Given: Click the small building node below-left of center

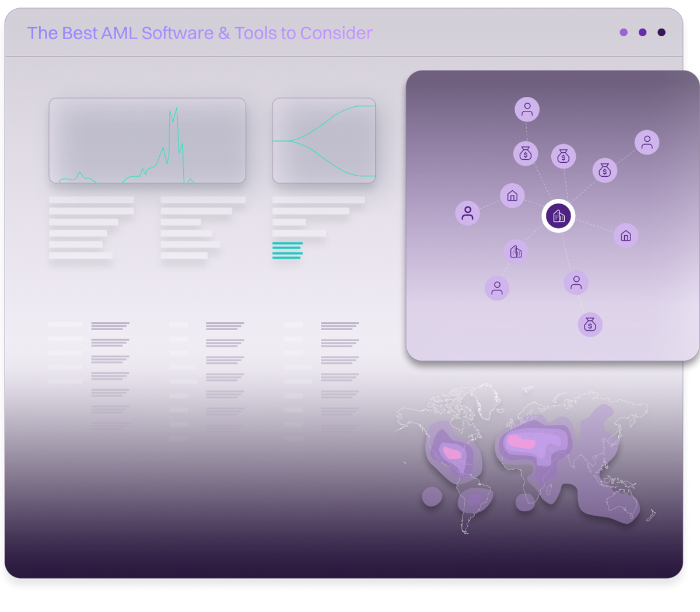Looking at the screenshot, I should 516,251.
